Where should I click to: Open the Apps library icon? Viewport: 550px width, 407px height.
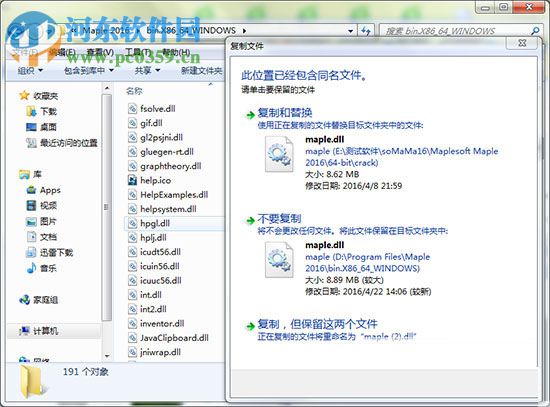coord(31,190)
